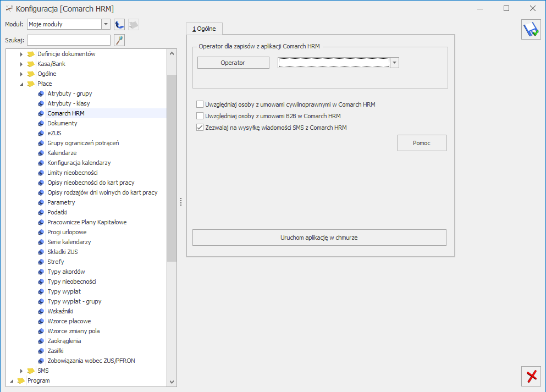Image resolution: width=546 pixels, height=392 pixels.
Task: Click Uruchom aplikację w chmurze button
Action: pos(319,238)
